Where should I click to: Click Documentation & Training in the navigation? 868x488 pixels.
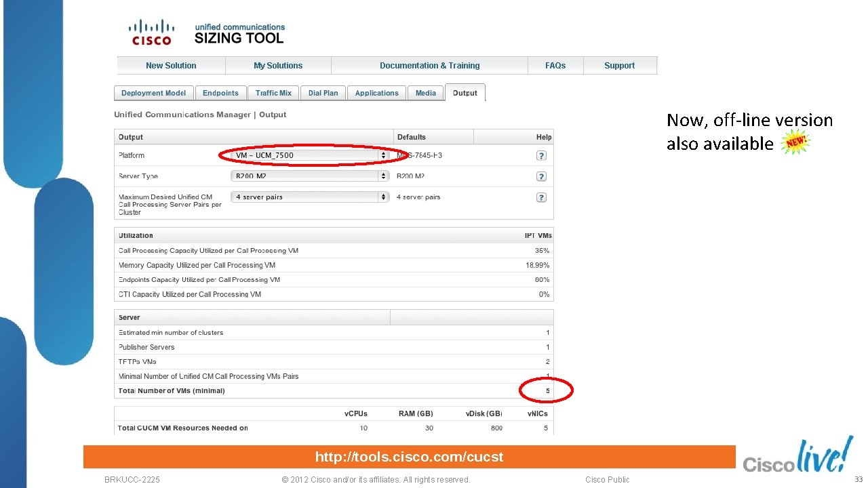(429, 65)
